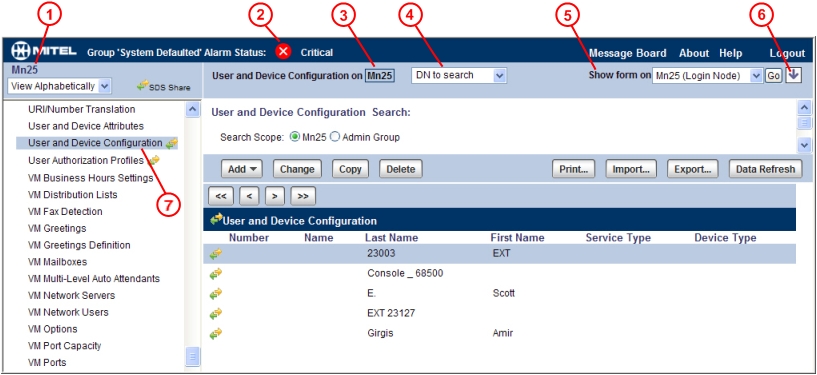This screenshot has width=817, height=375.
Task: Click the share icon on the 23003 row
Action: (x=216, y=254)
